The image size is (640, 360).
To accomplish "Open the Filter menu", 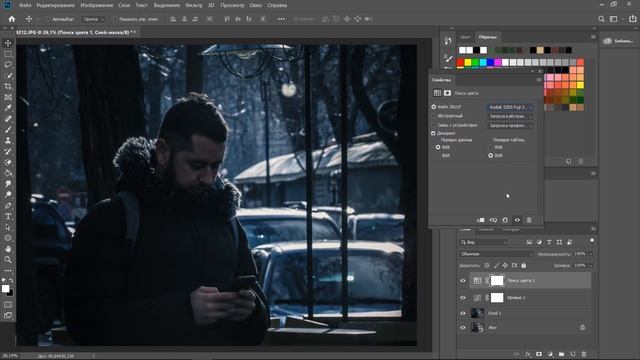I will click(194, 5).
